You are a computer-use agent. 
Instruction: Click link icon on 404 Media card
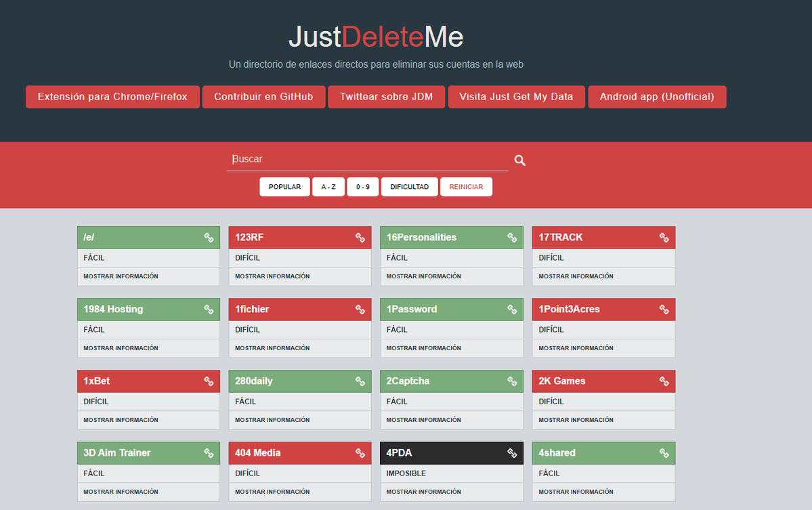click(x=360, y=453)
